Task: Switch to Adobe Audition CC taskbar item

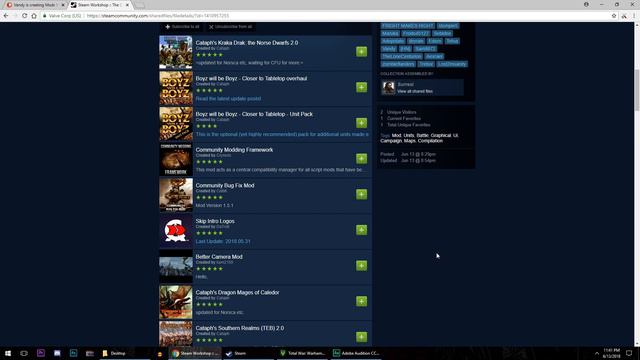Action: pyautogui.click(x=356, y=353)
